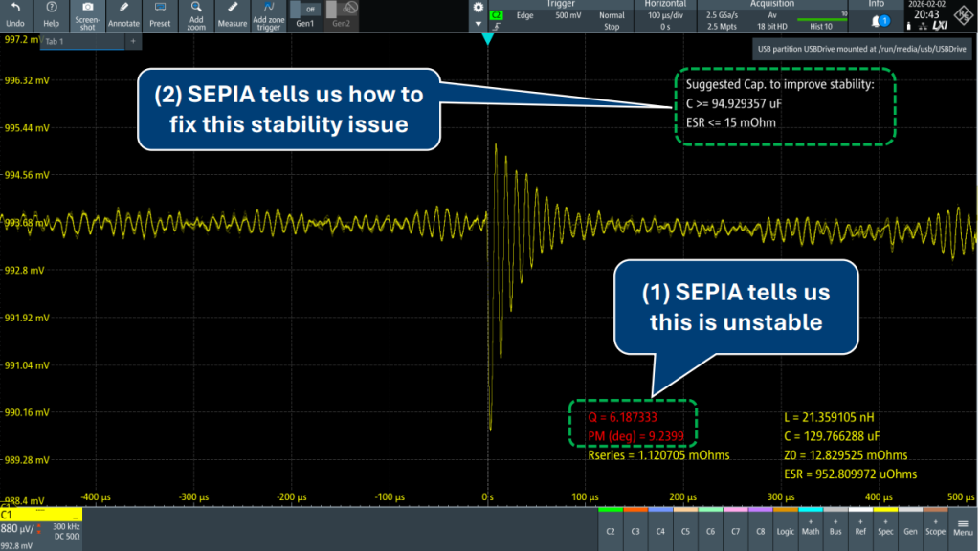Add a Scope item
Viewport: 980px width, 551px height.
point(936,528)
